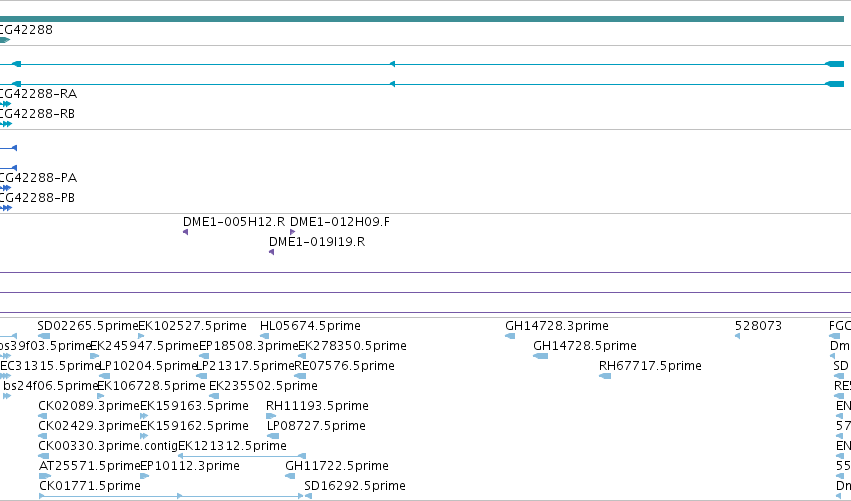Click the 528073 feature label
This screenshot has width=851, height=501.
coord(758,326)
